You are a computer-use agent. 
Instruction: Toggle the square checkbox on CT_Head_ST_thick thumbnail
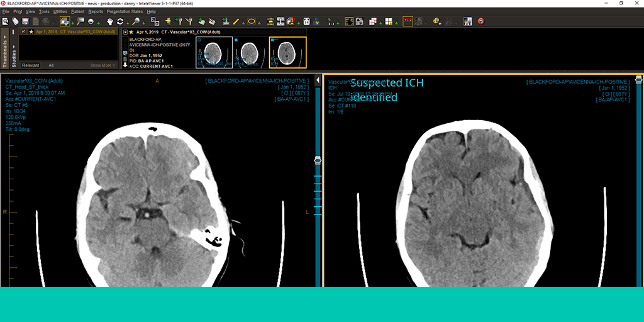[199, 40]
